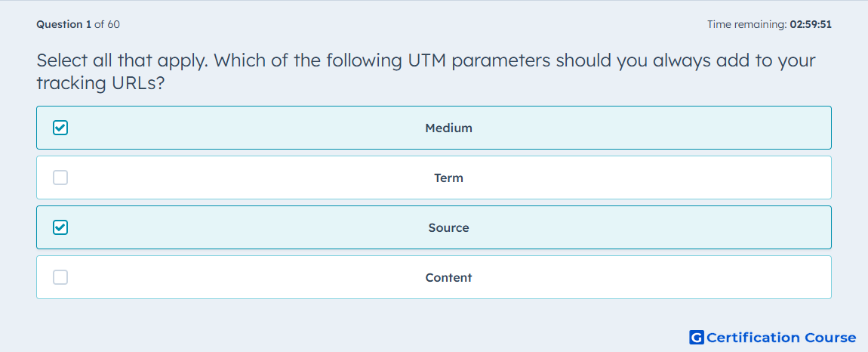Click the 02:59:51 countdown timer value
Image resolution: width=868 pixels, height=352 pixels.
point(811,24)
